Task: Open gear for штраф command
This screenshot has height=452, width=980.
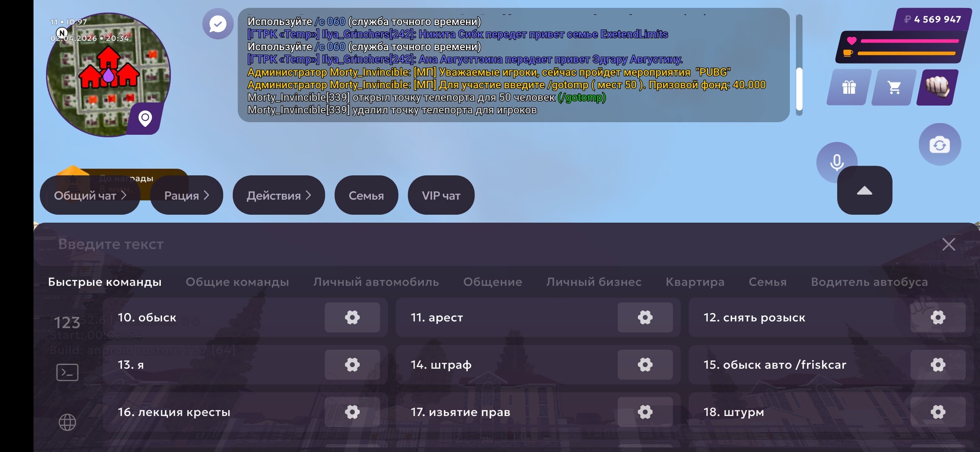Action: pyautogui.click(x=645, y=365)
